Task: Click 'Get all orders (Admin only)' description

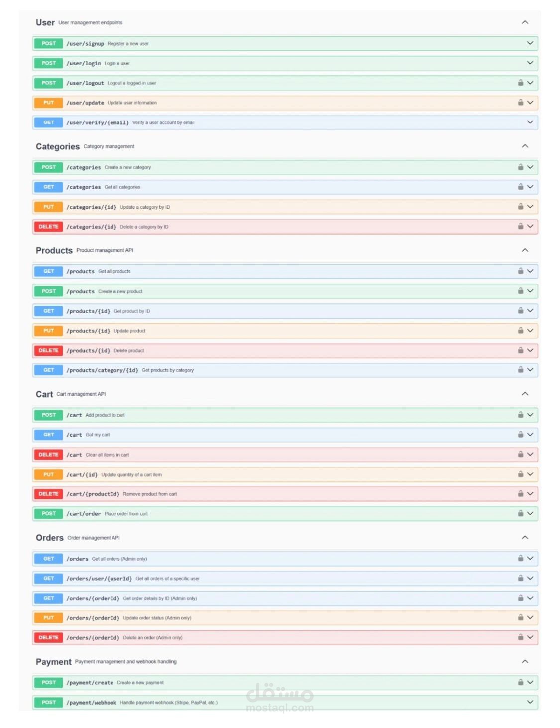Action: 119,559
